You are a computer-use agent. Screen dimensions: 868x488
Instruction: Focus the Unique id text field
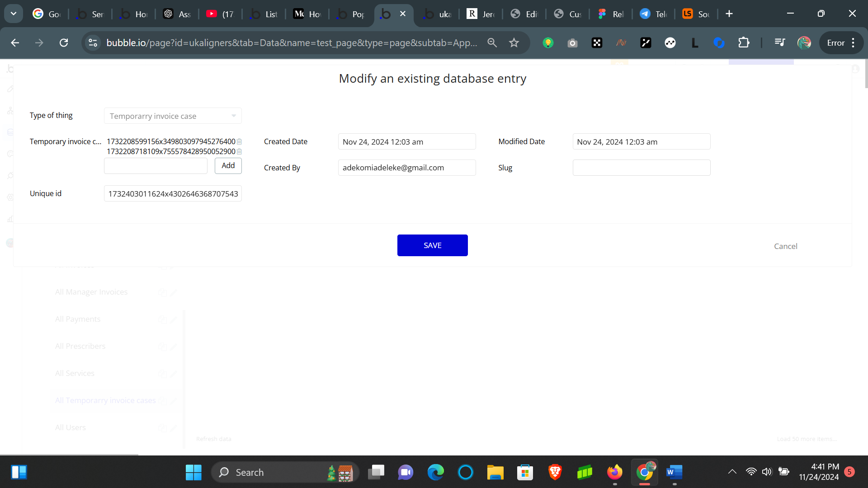[x=173, y=194]
